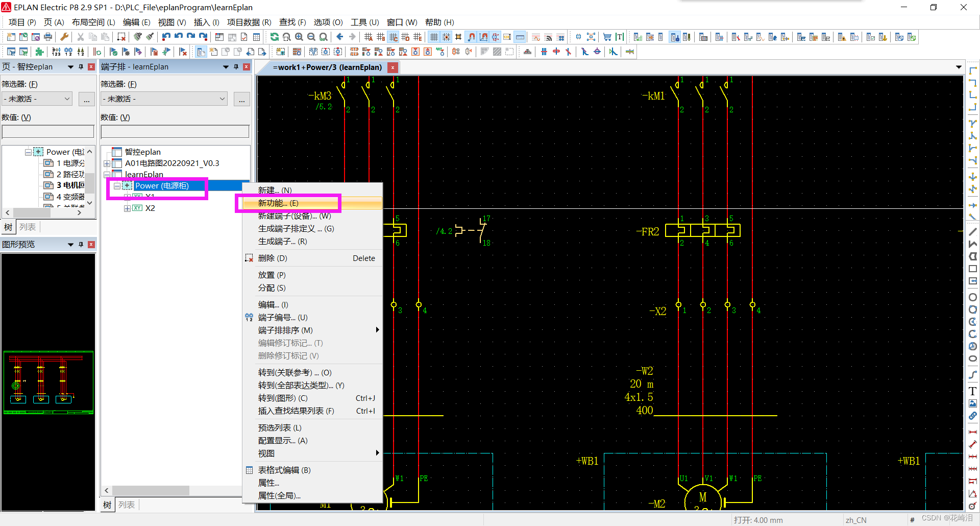The height and width of the screenshot is (526, 980).
Task: Close the =work1+Power/3 page tab
Action: [x=393, y=67]
